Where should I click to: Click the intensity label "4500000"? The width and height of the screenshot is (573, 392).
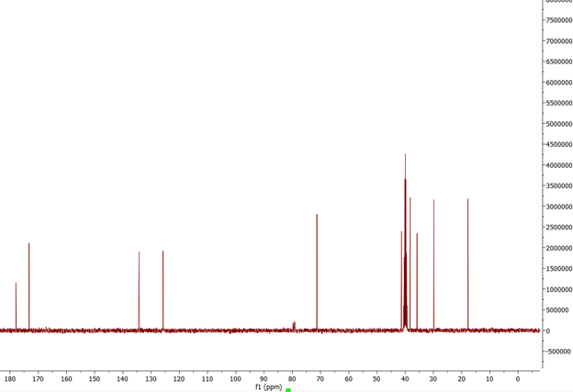click(x=559, y=145)
